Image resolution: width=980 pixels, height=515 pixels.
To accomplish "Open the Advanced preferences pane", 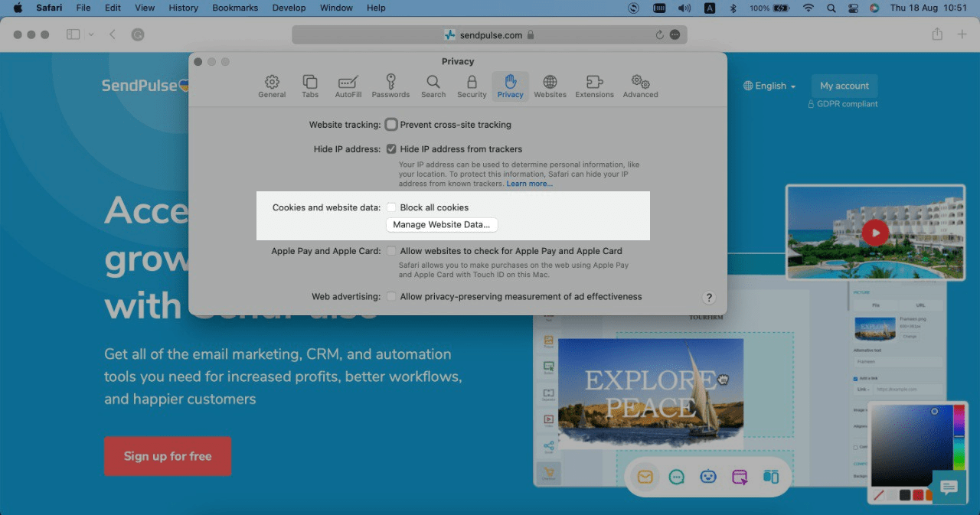I will click(x=640, y=86).
